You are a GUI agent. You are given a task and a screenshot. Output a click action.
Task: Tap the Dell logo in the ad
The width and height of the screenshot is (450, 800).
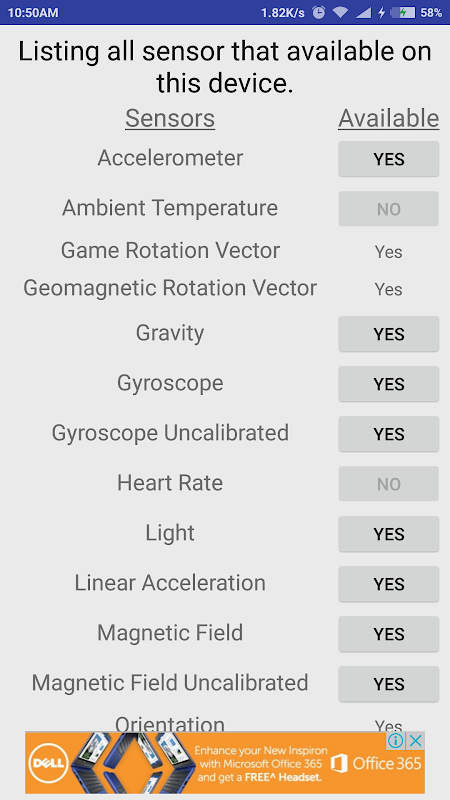pyautogui.click(x=47, y=763)
